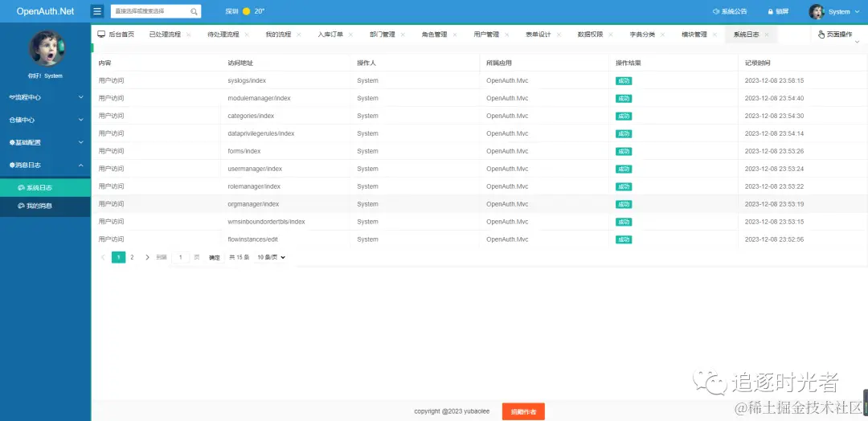The height and width of the screenshot is (421, 868).
Task: Select page 1 in pagination
Action: [118, 257]
